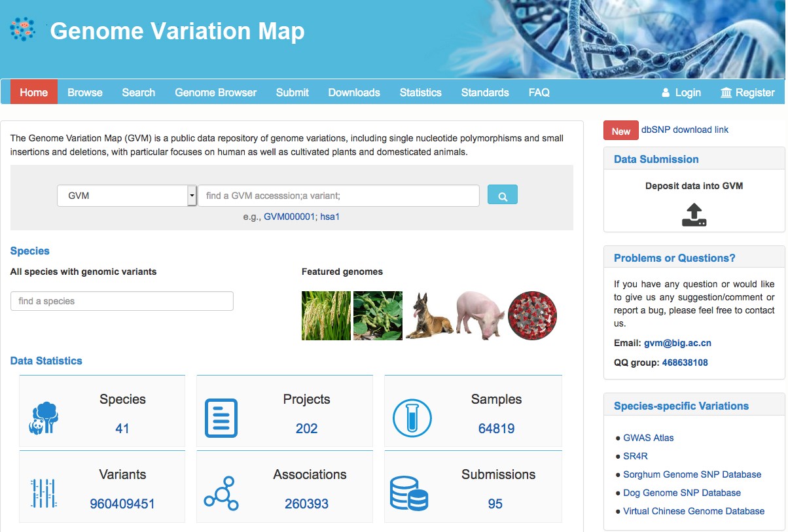The image size is (788, 532).
Task: Go to the Downloads tab
Action: click(354, 92)
